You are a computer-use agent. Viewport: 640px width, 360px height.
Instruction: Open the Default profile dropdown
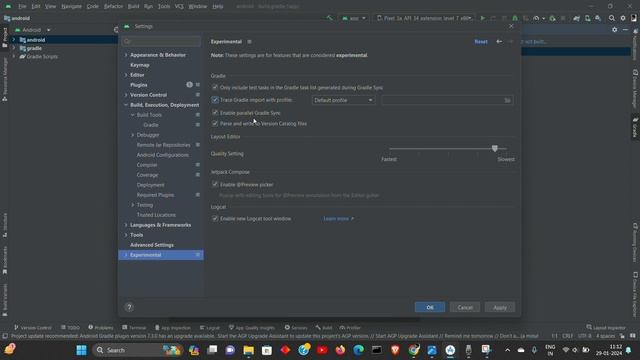pos(343,100)
